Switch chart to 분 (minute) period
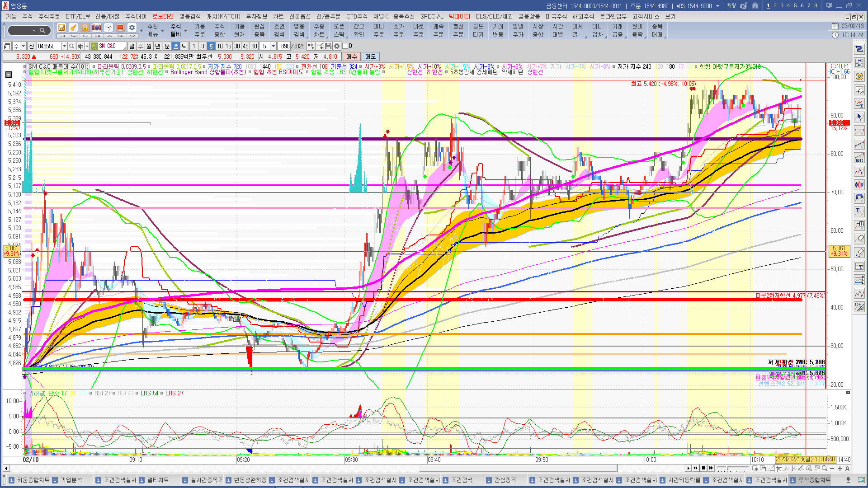 [x=167, y=46]
